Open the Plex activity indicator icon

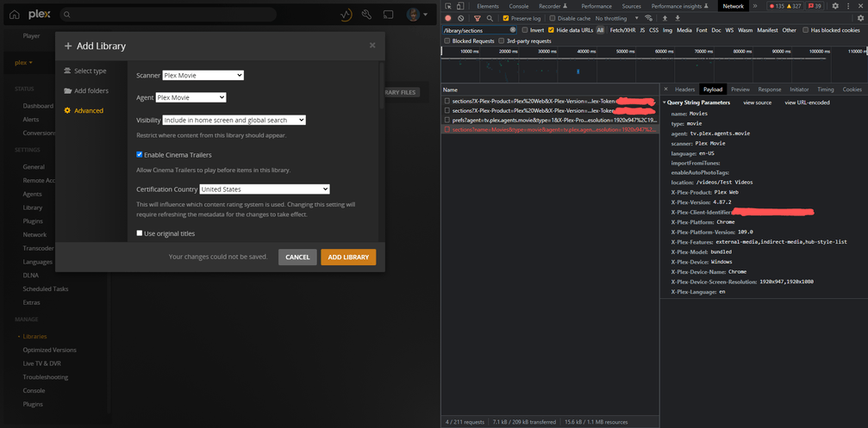click(x=346, y=15)
